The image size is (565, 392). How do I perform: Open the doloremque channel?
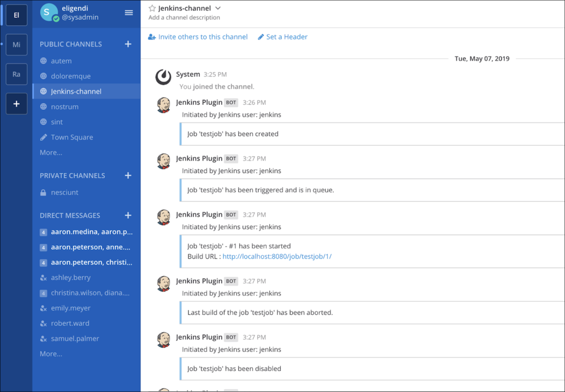pyautogui.click(x=87, y=76)
